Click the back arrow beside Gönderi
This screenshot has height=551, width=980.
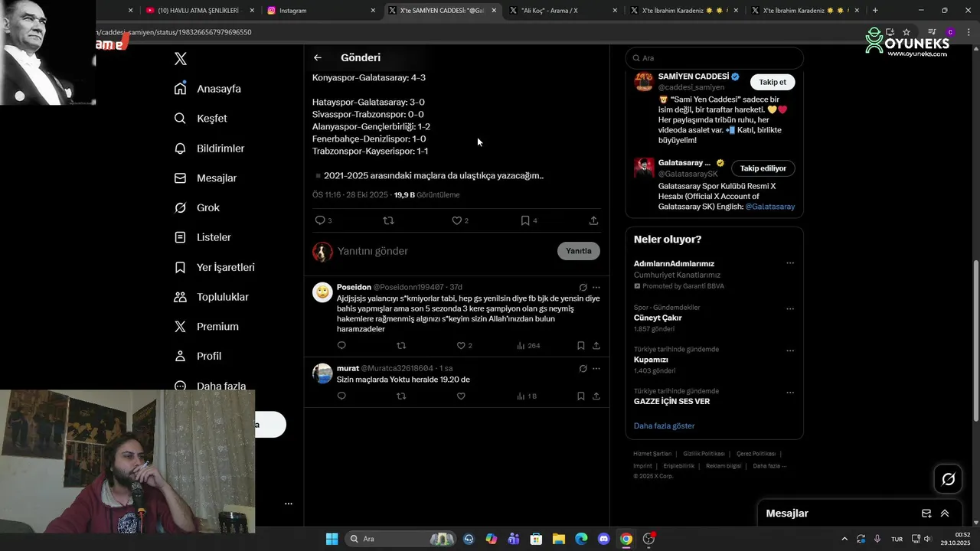pos(318,57)
